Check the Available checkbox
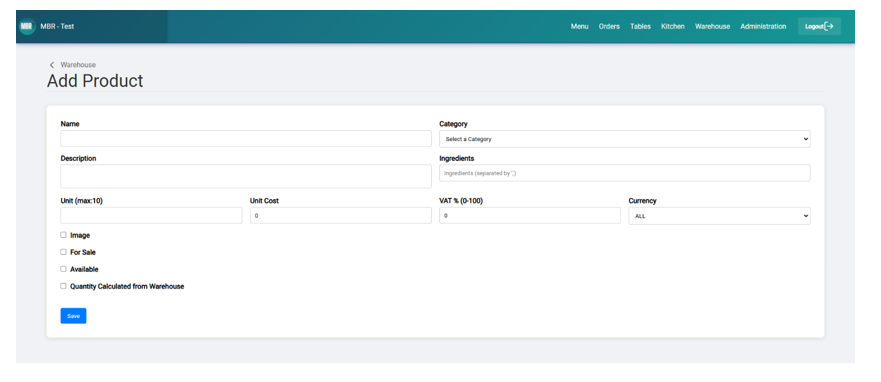This screenshot has width=881, height=382. click(63, 269)
